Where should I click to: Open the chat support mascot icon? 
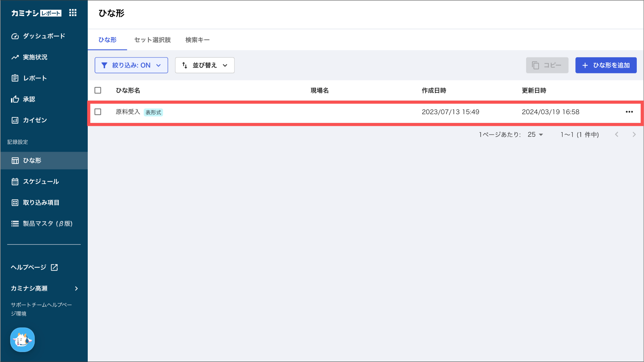coord(22,340)
